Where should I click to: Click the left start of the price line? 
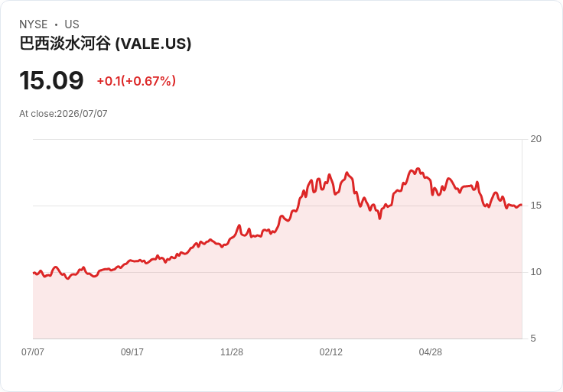[34, 273]
